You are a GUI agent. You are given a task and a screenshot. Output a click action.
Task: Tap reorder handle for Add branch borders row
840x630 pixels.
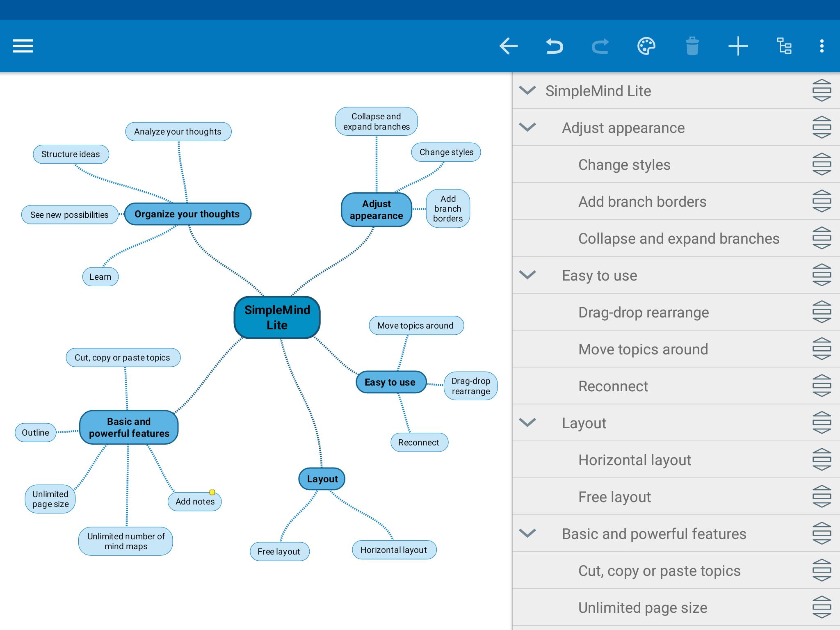point(822,201)
